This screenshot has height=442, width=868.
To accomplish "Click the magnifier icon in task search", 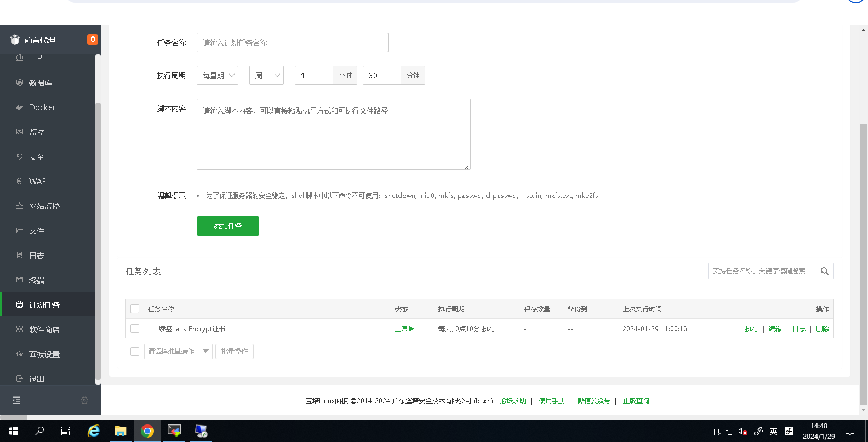I will 824,271.
